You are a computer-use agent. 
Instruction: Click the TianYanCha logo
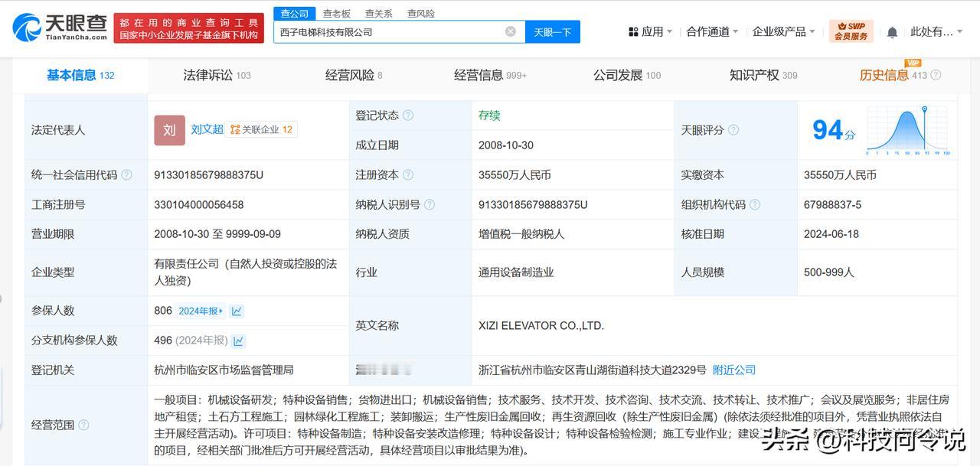click(x=60, y=28)
